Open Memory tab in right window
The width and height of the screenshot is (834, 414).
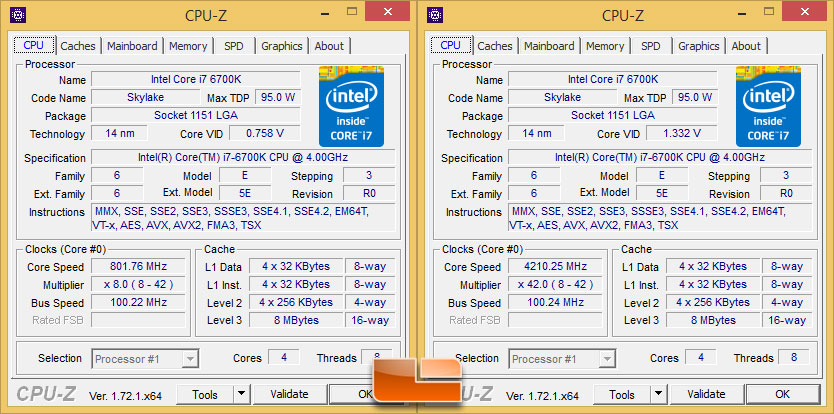coord(605,46)
